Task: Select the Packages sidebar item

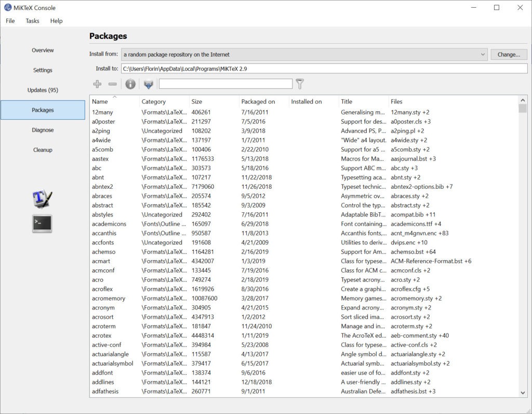Action: pyautogui.click(x=43, y=110)
